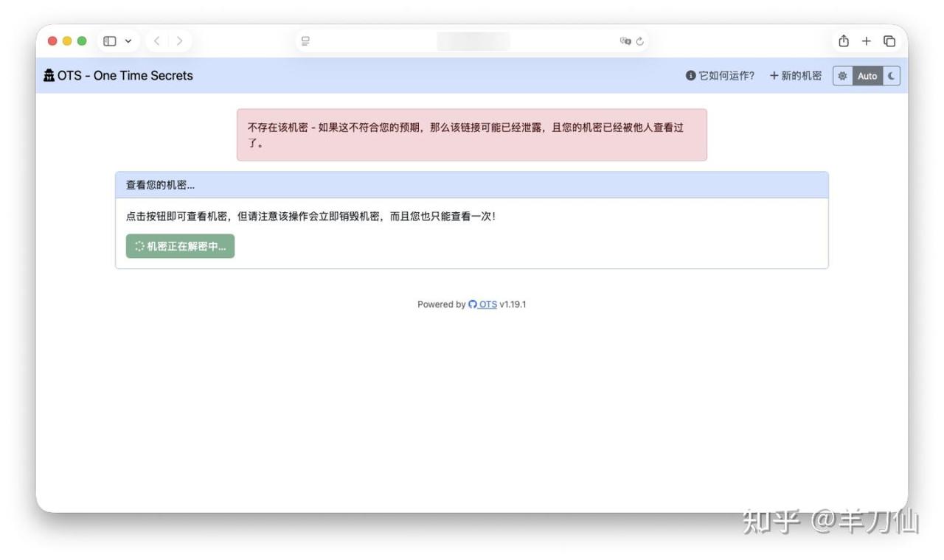Switch to light theme with sun button
The width and height of the screenshot is (944, 560).
coord(842,76)
